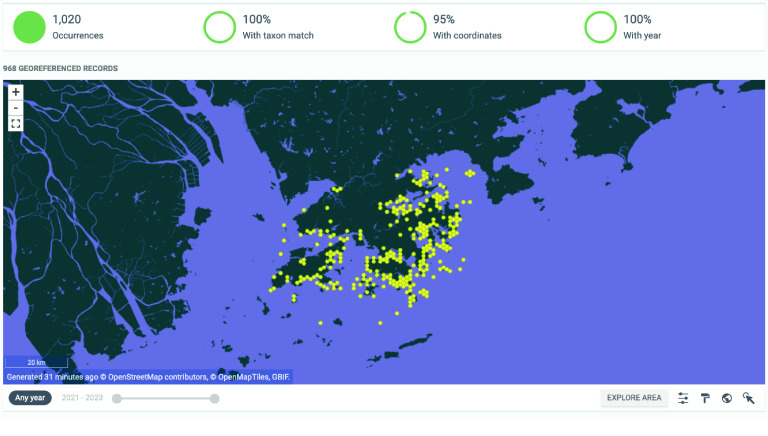Change map projection with globe icon
Screen dimensions: 768x436
(x=727, y=398)
